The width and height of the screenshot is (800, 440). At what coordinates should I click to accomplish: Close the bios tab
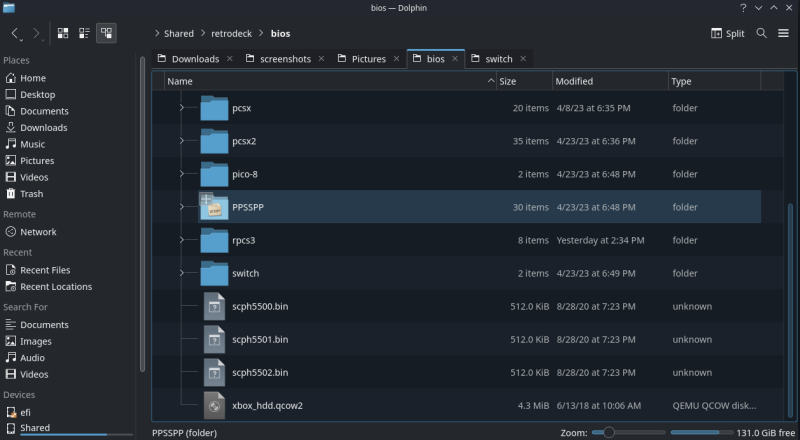click(455, 59)
